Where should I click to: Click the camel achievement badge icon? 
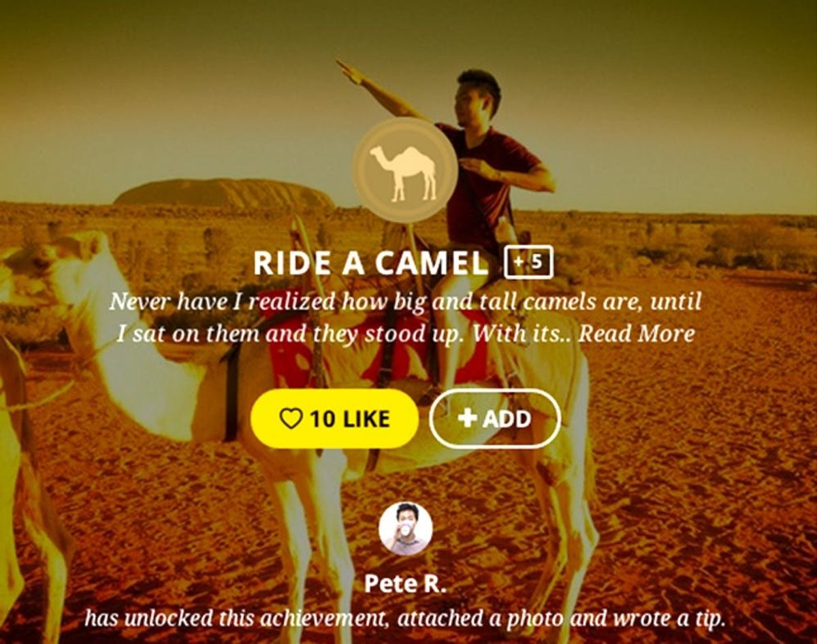404,170
